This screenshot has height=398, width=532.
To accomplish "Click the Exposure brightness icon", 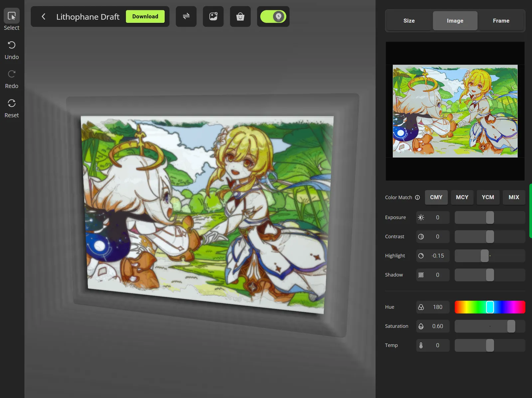I will click(x=421, y=217).
